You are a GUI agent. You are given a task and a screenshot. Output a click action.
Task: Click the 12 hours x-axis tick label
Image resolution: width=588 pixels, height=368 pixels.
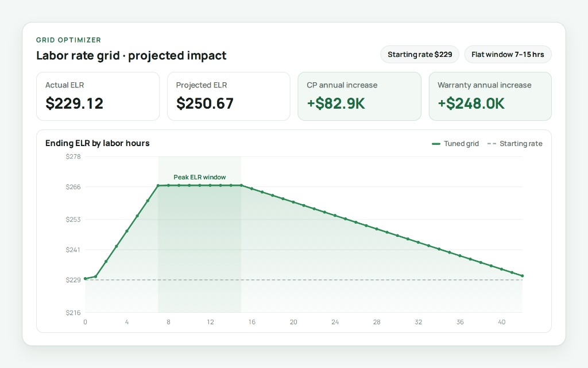click(210, 322)
